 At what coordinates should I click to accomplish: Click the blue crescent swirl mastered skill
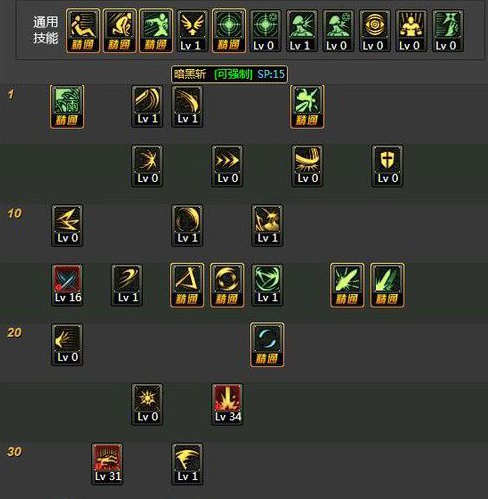(267, 345)
